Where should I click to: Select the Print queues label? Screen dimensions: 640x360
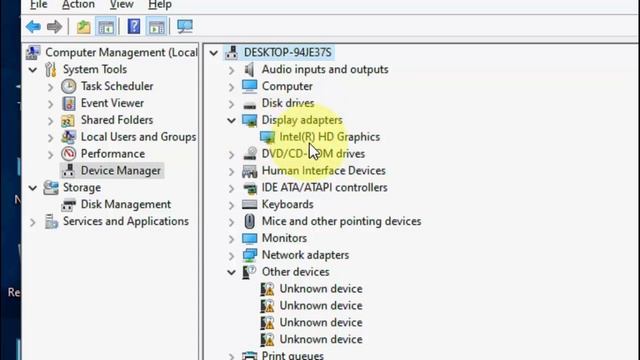293,356
